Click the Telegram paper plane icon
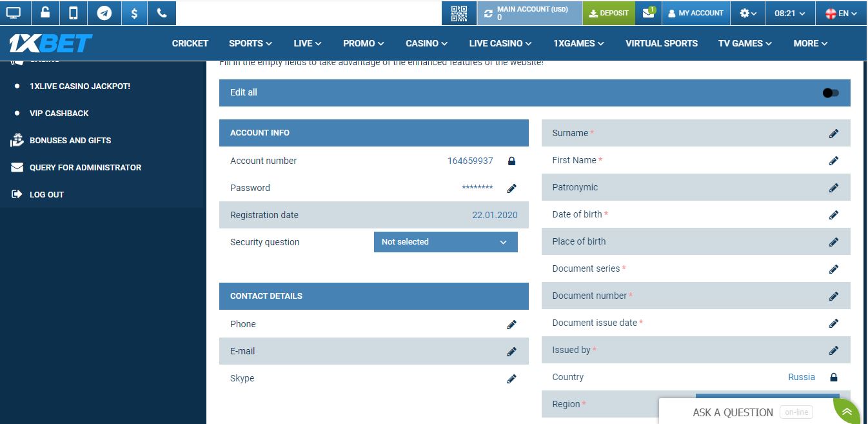Screen dimensions: 868x424 pos(104,13)
